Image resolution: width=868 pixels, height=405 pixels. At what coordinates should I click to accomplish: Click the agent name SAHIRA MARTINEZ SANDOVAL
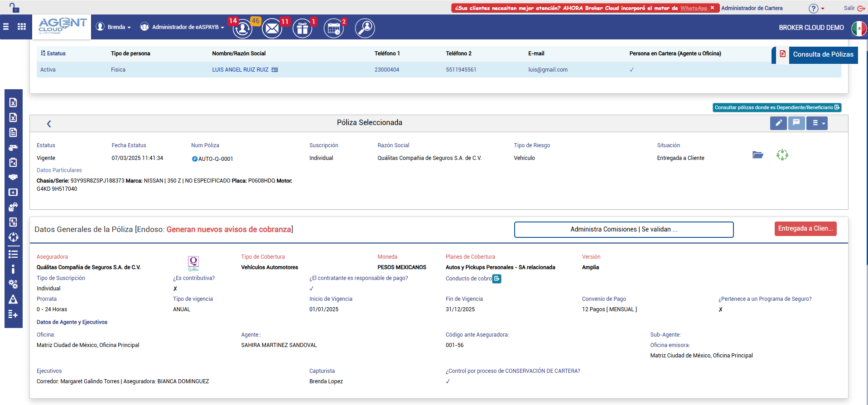pos(279,345)
